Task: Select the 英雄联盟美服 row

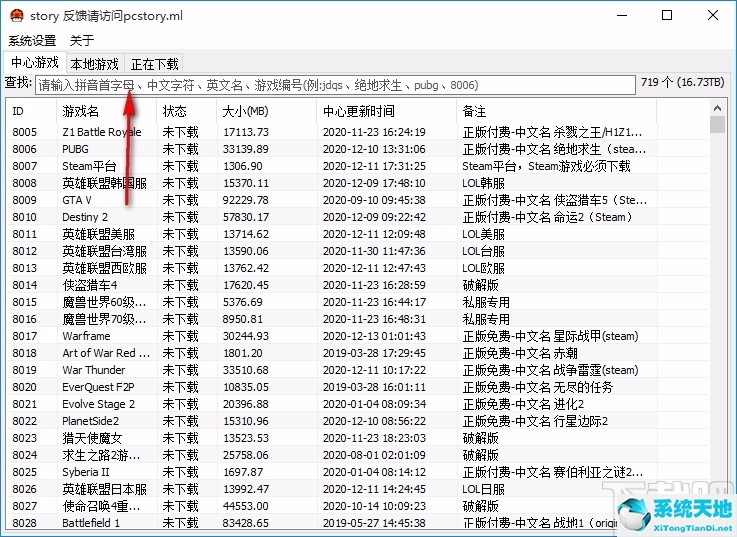Action: pos(358,234)
